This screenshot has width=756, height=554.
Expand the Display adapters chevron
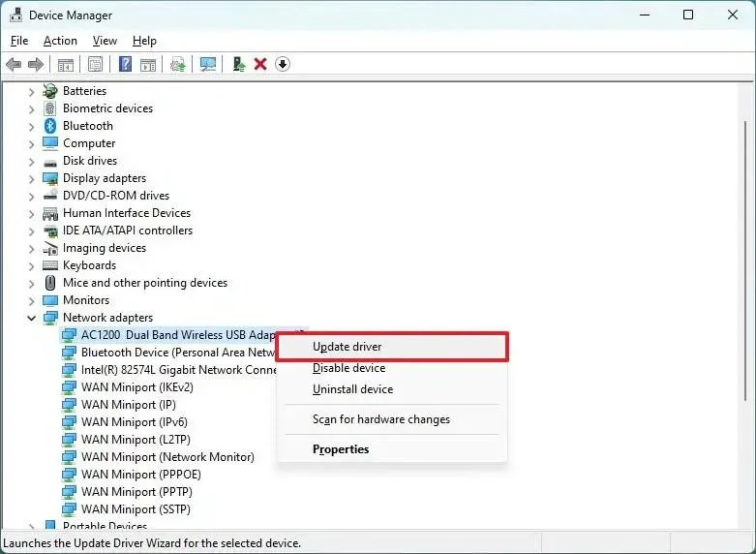click(x=31, y=178)
